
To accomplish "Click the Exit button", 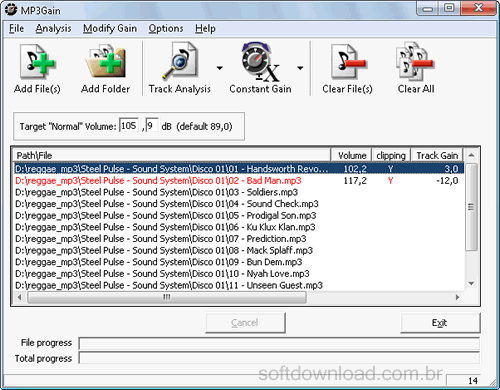I will point(440,323).
